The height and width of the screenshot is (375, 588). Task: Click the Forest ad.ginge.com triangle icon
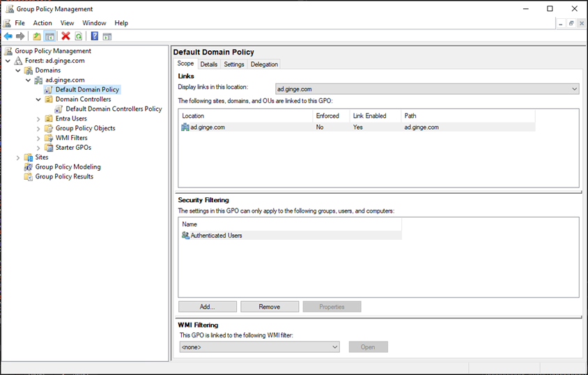pyautogui.click(x=18, y=61)
